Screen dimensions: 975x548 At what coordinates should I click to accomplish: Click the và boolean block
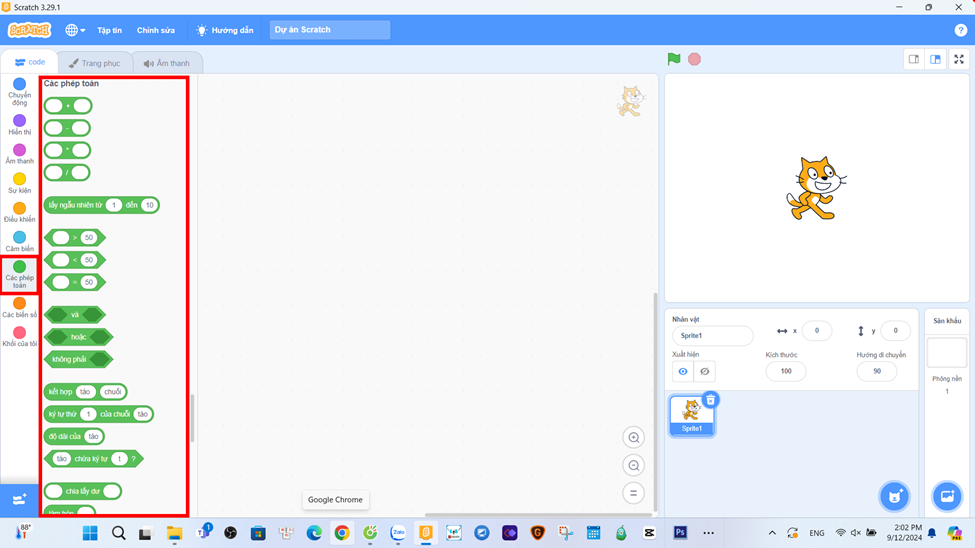coord(75,315)
